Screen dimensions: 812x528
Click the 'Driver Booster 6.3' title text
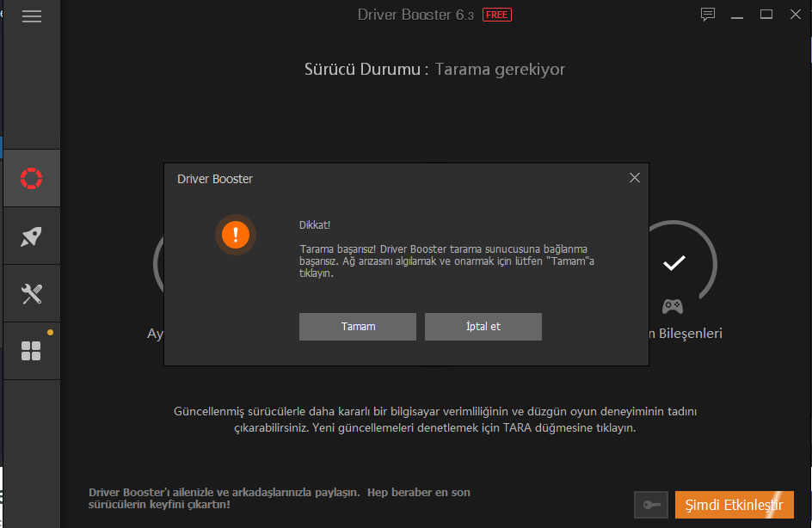coord(415,15)
